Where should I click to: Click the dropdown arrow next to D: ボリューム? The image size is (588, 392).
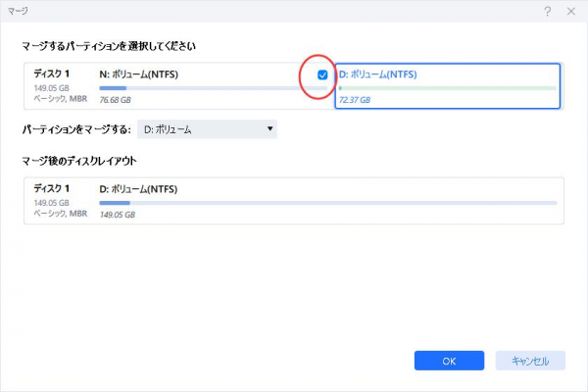pyautogui.click(x=269, y=129)
